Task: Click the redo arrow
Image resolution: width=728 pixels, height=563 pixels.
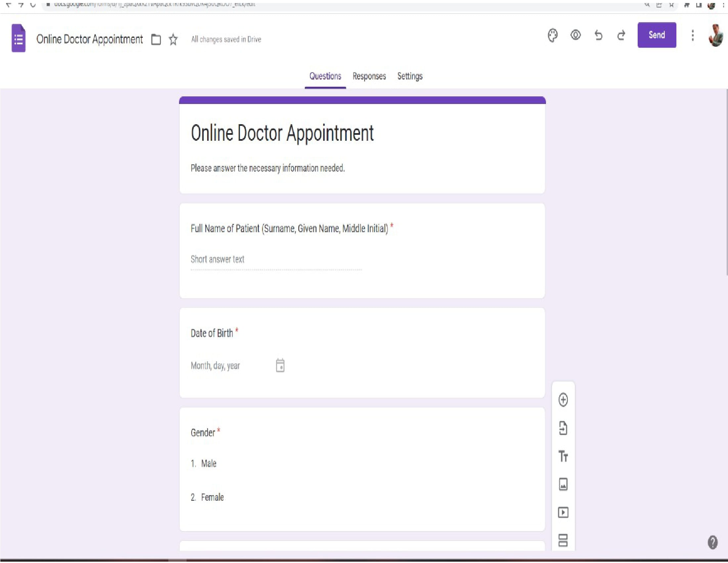Action: point(621,35)
